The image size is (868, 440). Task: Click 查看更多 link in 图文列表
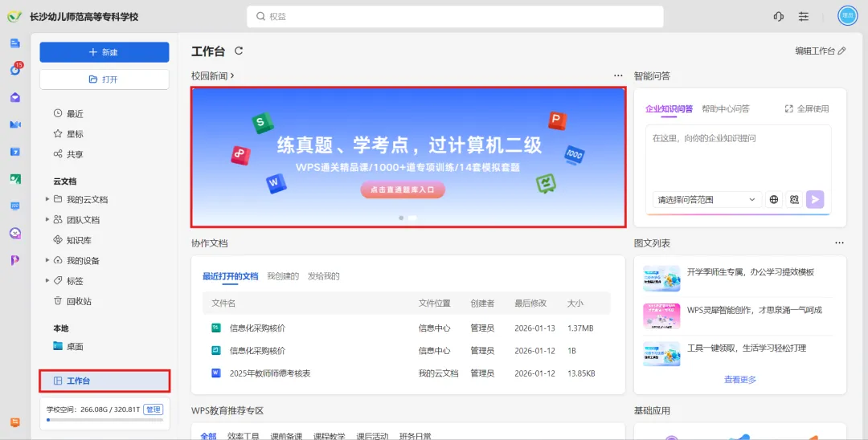(740, 380)
